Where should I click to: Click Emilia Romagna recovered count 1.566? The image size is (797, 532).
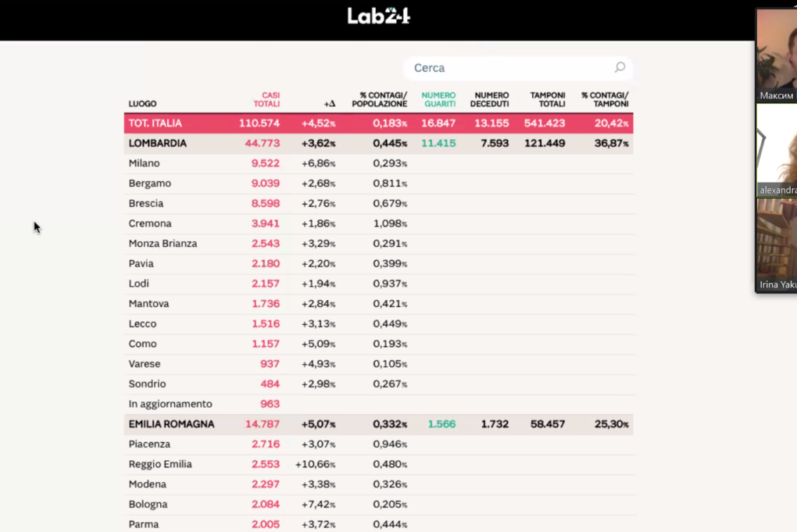coord(441,424)
